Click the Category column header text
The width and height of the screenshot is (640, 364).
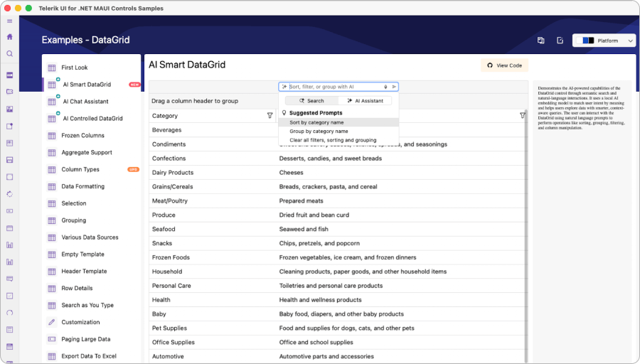point(165,116)
